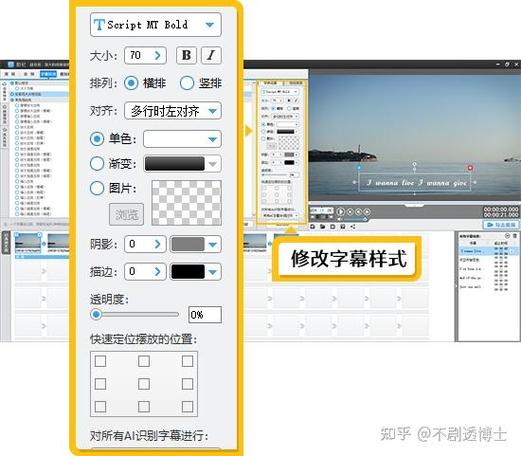This screenshot has width=521, height=456.
Task: Open the first tab left of 字幕特效
Action: 29,74
